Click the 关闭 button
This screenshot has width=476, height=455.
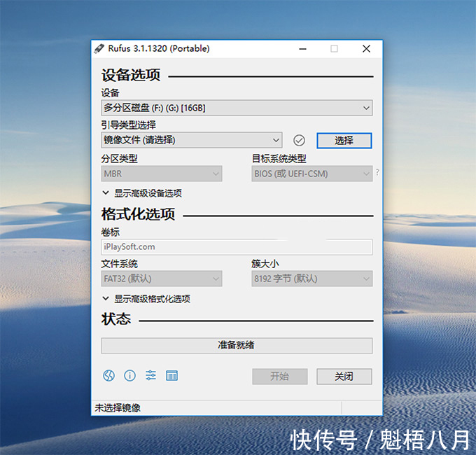344,377
